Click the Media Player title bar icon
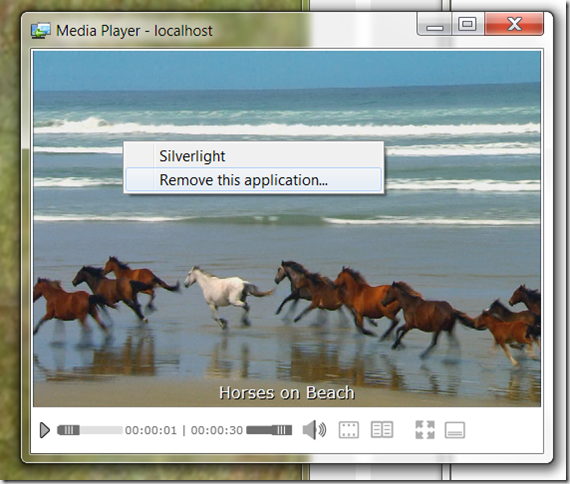Viewport: 570px width, 484px height. click(40, 31)
